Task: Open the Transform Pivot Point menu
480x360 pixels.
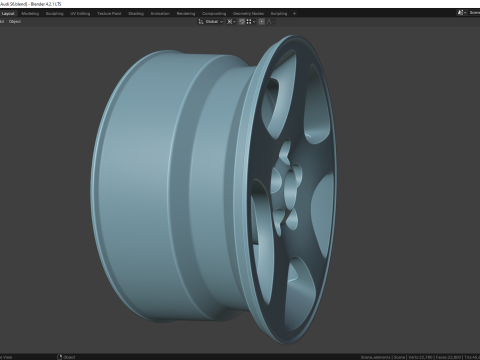Action: pyautogui.click(x=230, y=22)
